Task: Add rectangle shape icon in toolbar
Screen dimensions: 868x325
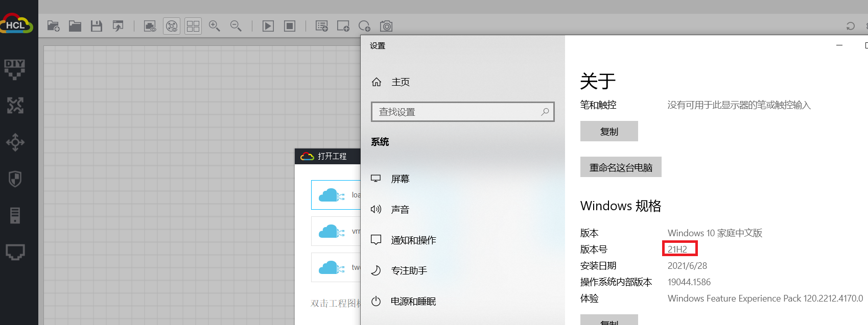Action: pos(343,26)
